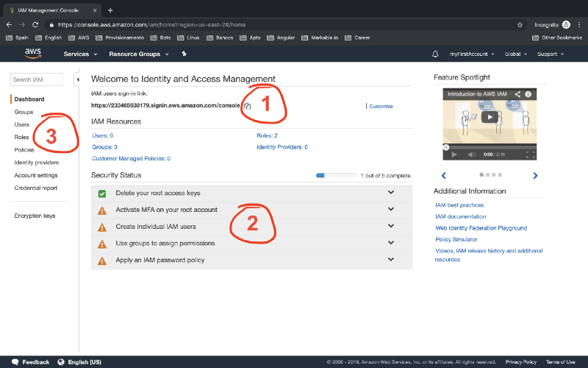Click the Users: 0 resource link
This screenshot has width=588, height=368.
(103, 135)
